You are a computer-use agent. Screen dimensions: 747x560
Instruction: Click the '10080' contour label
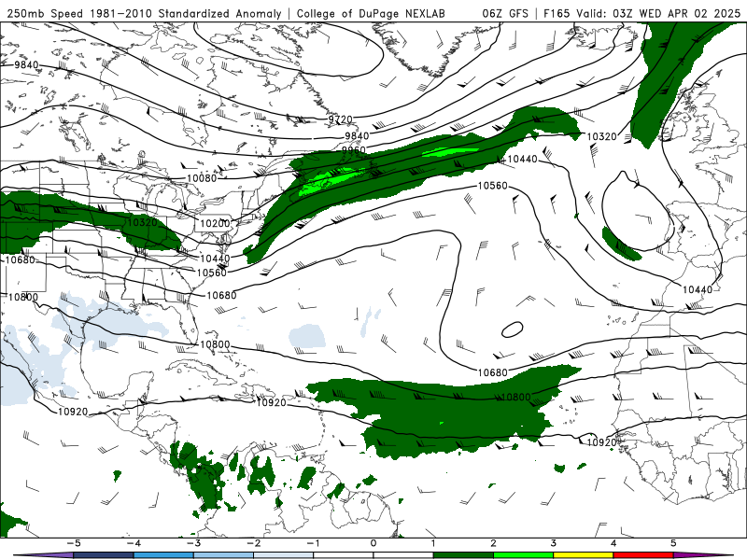click(x=202, y=178)
